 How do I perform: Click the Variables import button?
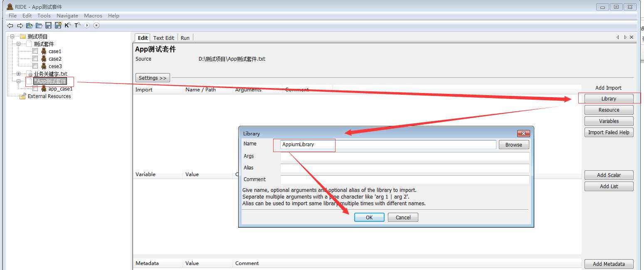[x=609, y=121]
